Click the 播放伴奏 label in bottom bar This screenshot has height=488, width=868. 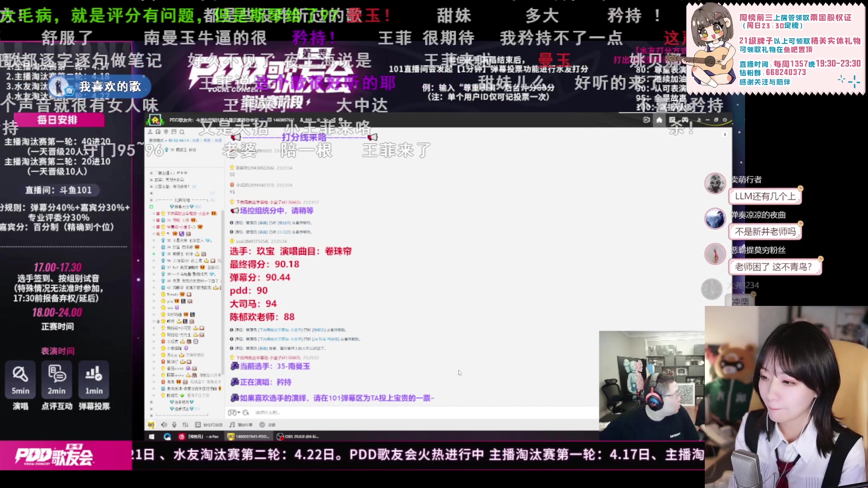click(245, 425)
